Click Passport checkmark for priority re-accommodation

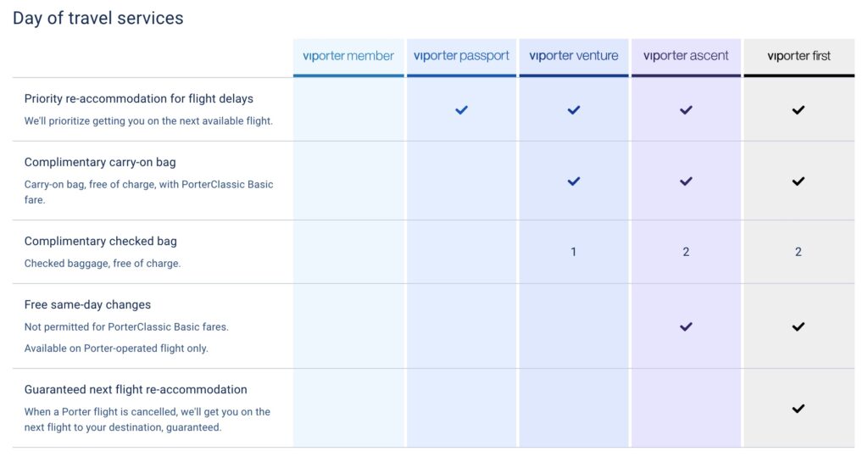point(461,110)
